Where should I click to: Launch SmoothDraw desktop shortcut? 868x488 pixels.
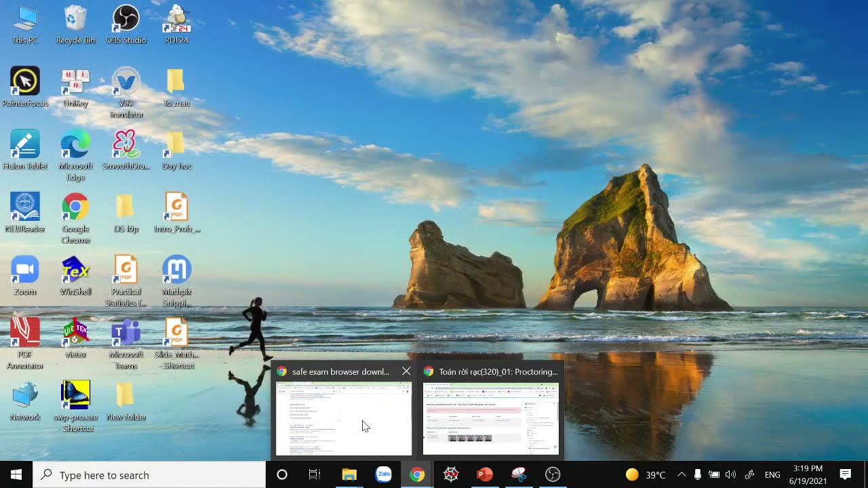point(125,150)
